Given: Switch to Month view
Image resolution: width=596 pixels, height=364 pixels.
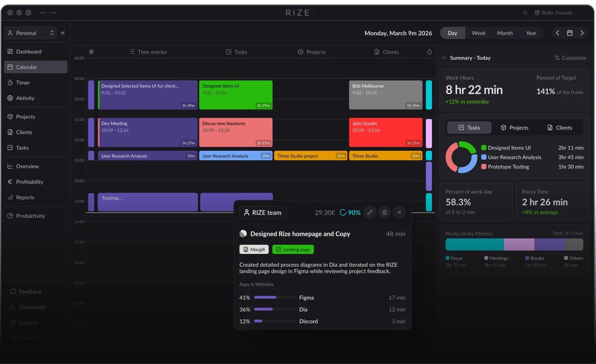Looking at the screenshot, I should click(x=505, y=33).
